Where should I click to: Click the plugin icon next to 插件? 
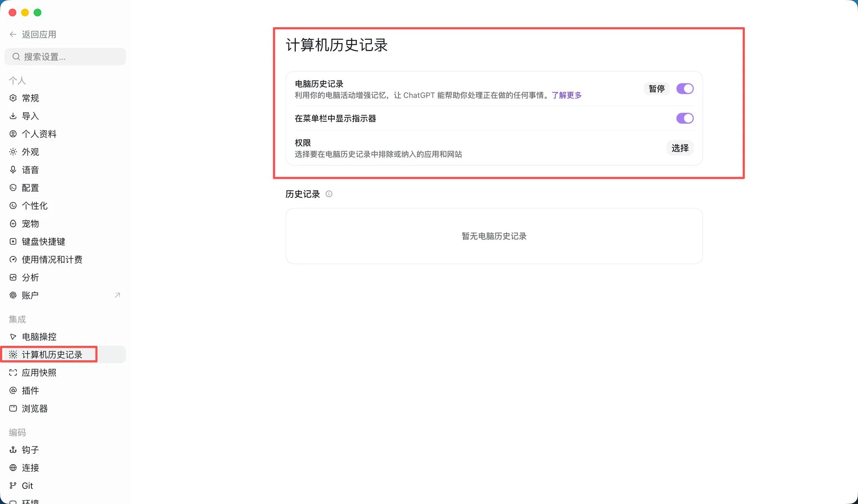click(x=13, y=390)
